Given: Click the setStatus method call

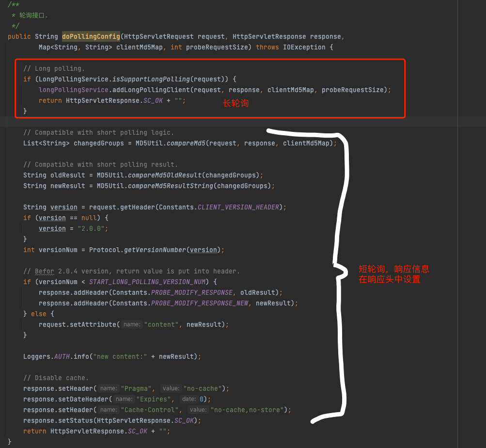Looking at the screenshot, I should tap(75, 421).
